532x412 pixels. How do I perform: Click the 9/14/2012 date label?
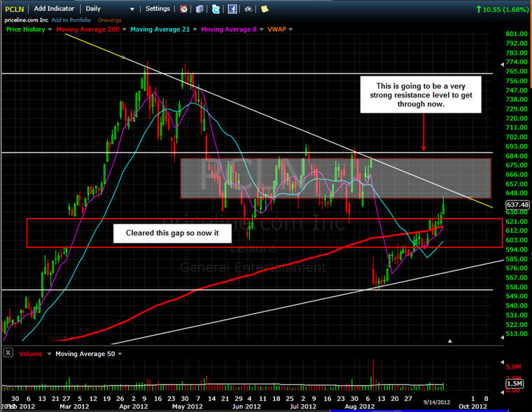click(x=437, y=402)
